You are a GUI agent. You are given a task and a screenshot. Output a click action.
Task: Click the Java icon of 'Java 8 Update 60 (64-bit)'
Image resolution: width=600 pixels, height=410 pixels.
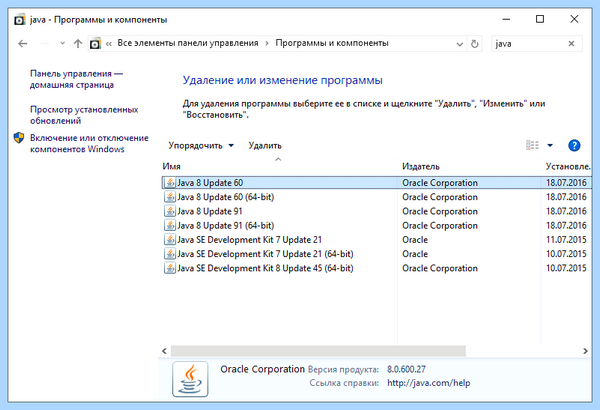click(170, 197)
